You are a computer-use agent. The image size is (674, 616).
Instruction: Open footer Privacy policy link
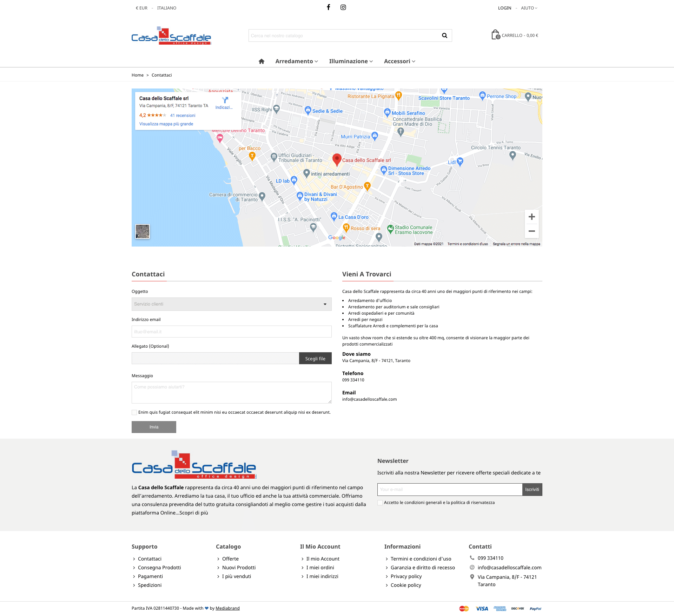(406, 576)
